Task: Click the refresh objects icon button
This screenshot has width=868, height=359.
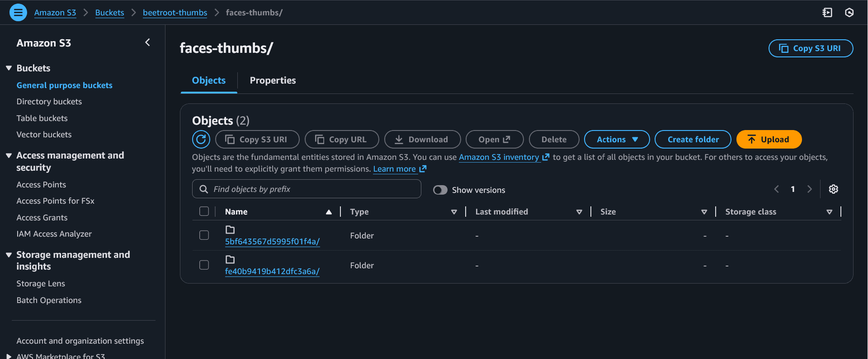Action: [x=201, y=140]
